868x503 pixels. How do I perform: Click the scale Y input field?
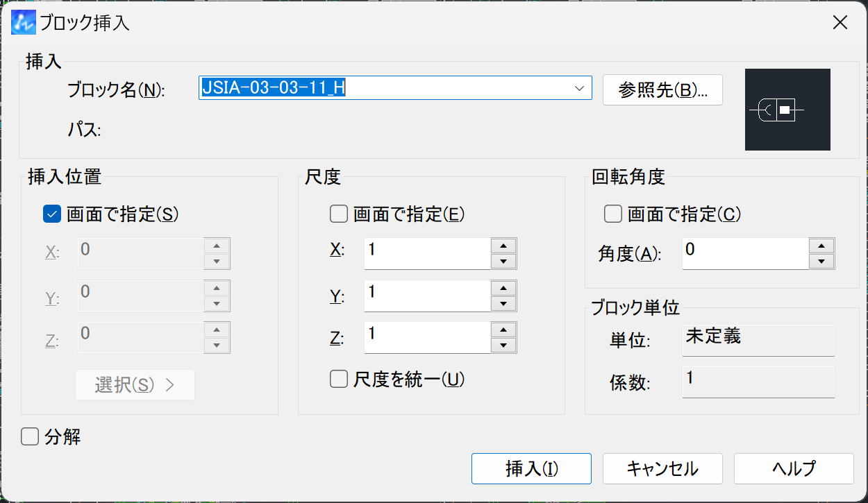click(x=426, y=296)
